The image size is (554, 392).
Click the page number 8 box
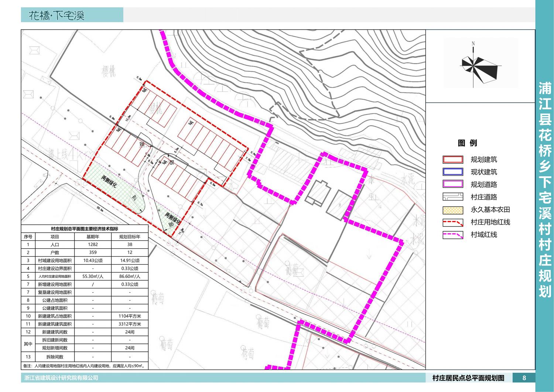(524, 378)
